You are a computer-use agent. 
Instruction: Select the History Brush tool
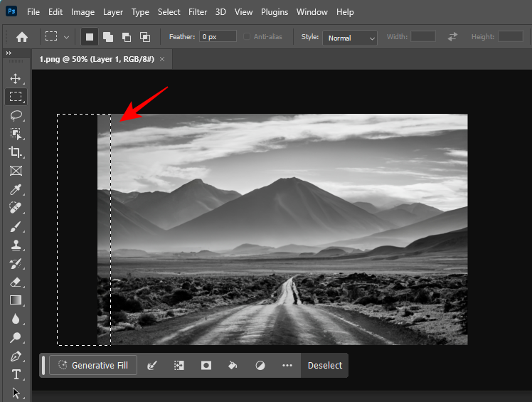pyautogui.click(x=15, y=263)
